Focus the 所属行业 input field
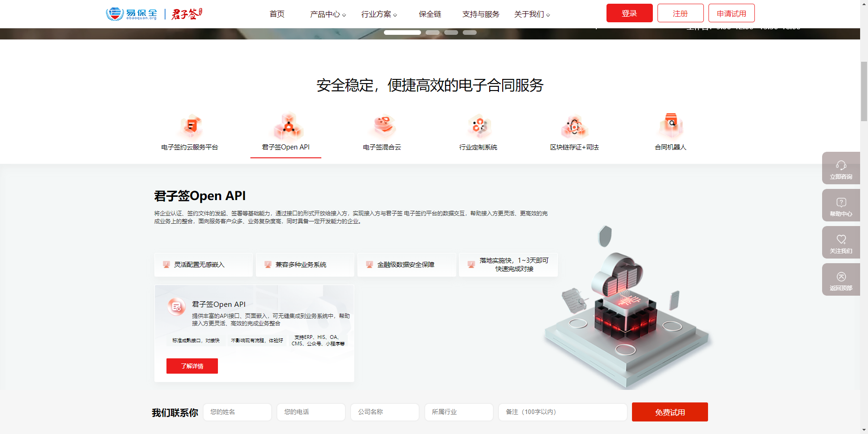868x434 pixels. point(459,412)
